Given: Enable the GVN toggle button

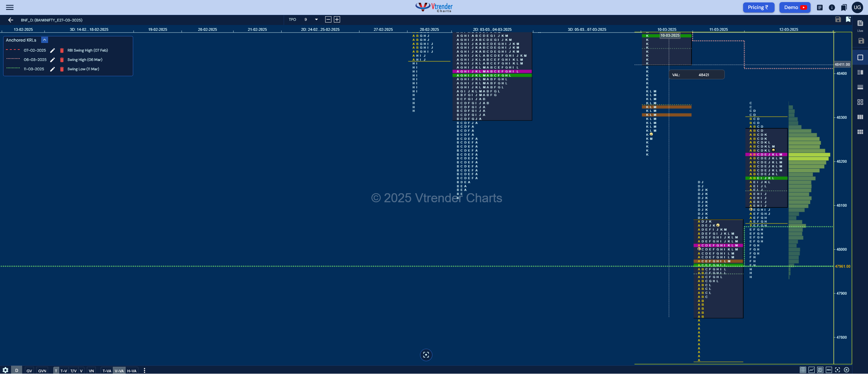Looking at the screenshot, I should pyautogui.click(x=42, y=371).
